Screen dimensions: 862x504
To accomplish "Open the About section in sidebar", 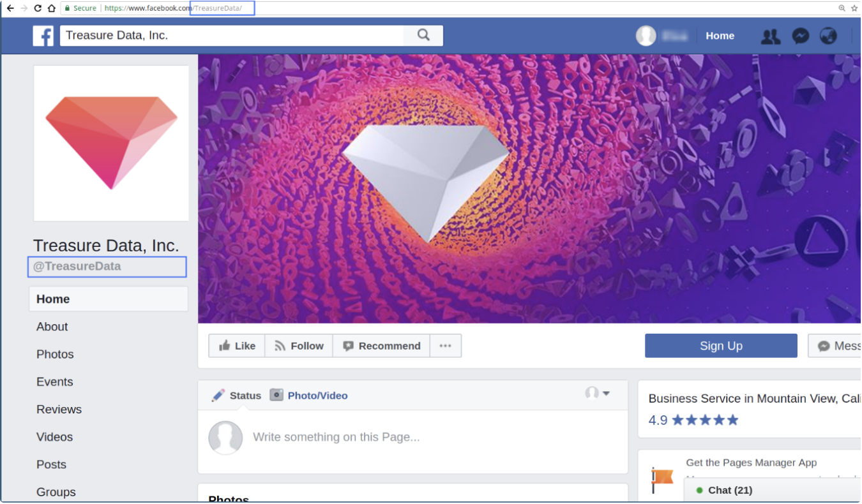I will 52,327.
